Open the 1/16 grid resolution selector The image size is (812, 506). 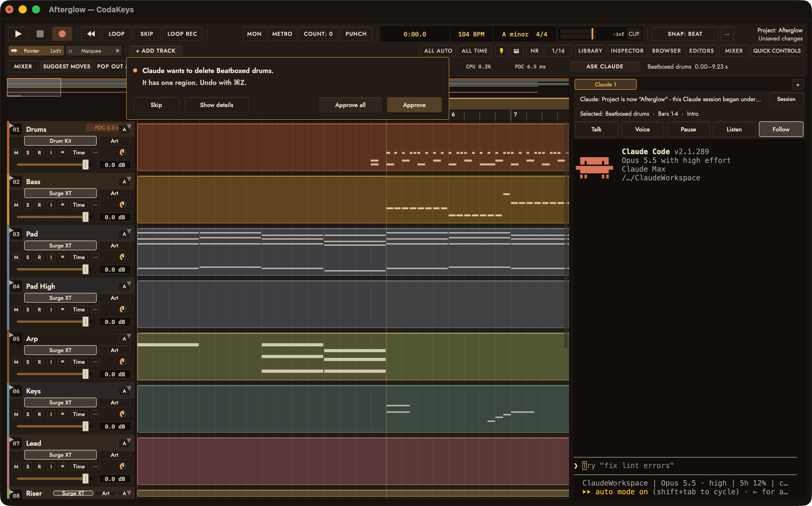click(558, 51)
